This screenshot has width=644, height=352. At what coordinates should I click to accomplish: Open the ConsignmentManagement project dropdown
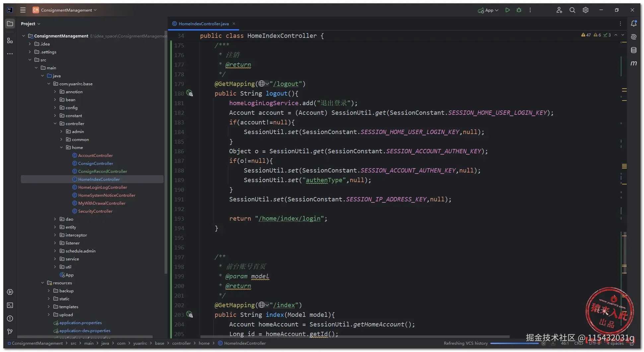(65, 10)
